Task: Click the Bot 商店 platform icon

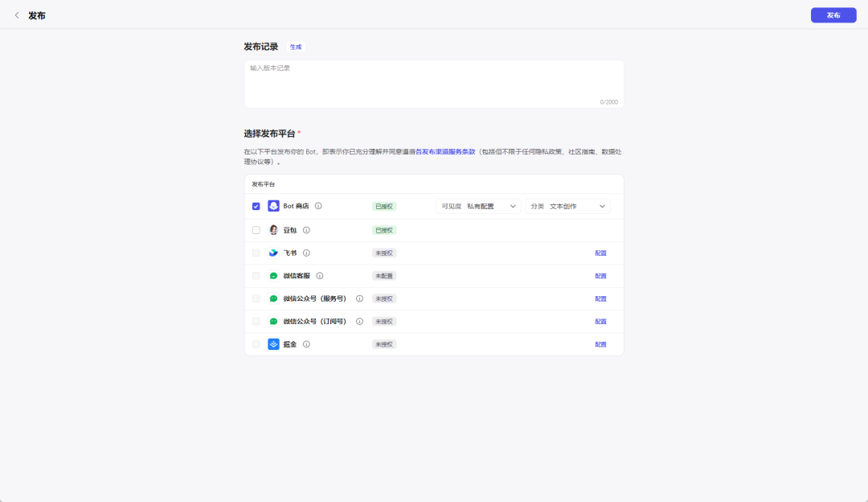Action: [273, 206]
